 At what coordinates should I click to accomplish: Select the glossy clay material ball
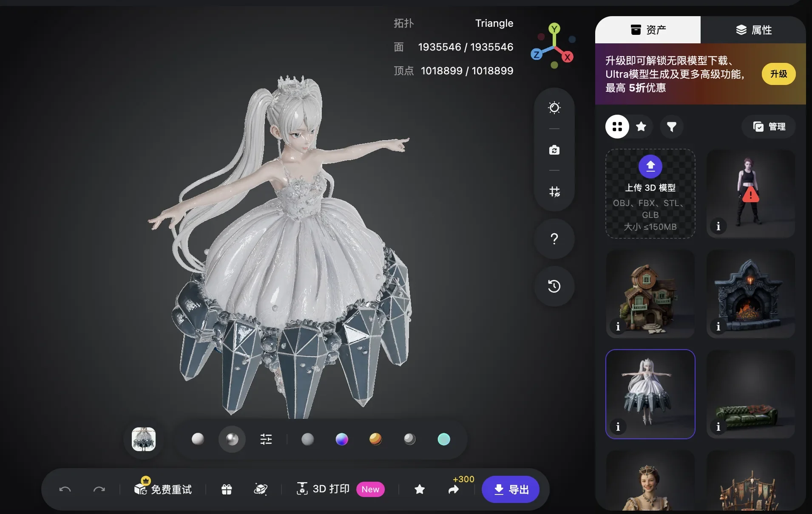(x=232, y=439)
